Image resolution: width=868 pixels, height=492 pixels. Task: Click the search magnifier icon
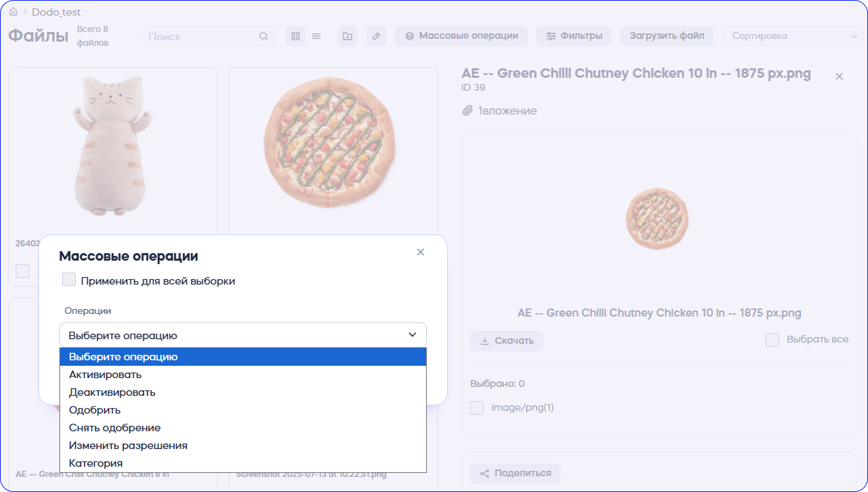264,36
